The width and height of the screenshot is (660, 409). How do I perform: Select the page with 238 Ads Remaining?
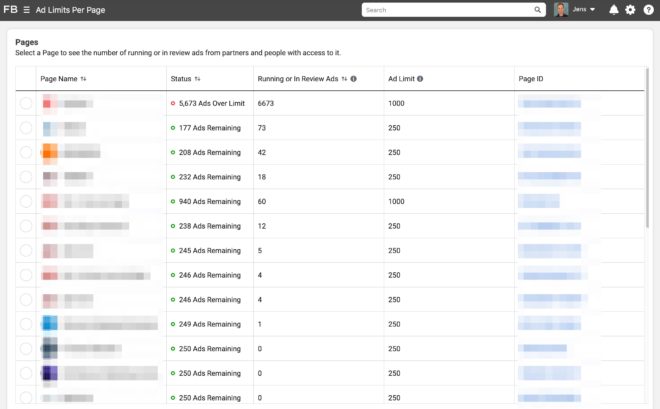[26, 226]
